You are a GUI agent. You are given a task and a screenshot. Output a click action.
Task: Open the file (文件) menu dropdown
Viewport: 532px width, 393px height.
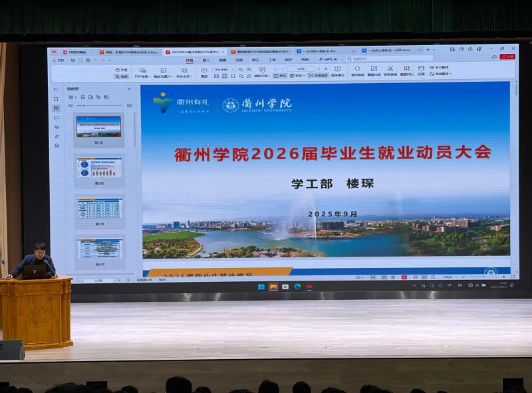click(x=61, y=61)
